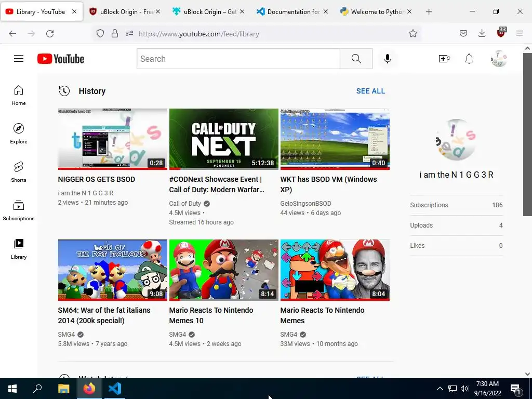Click the Likes 0 row
Screen dimensions: 532x399
(456, 246)
